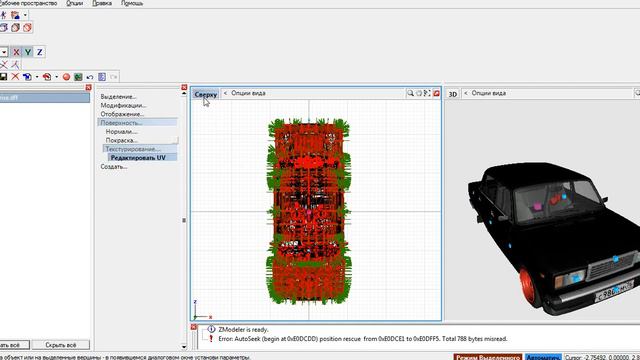Click the greyed-out redo icon

tap(113, 77)
